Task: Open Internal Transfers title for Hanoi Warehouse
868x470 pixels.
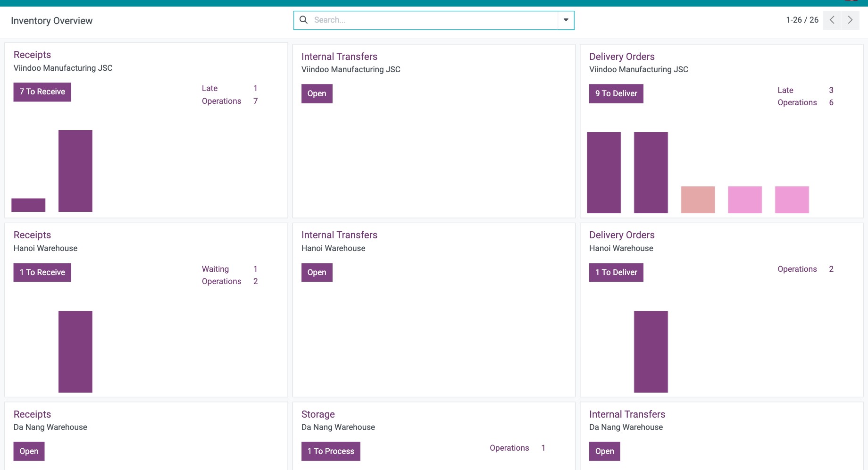Action: pyautogui.click(x=339, y=235)
